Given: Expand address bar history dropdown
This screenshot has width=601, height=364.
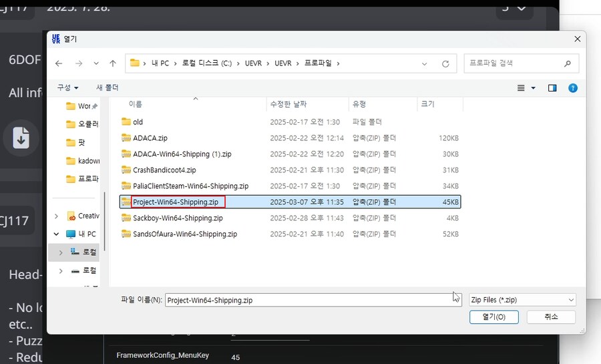Looking at the screenshot, I should 424,64.
